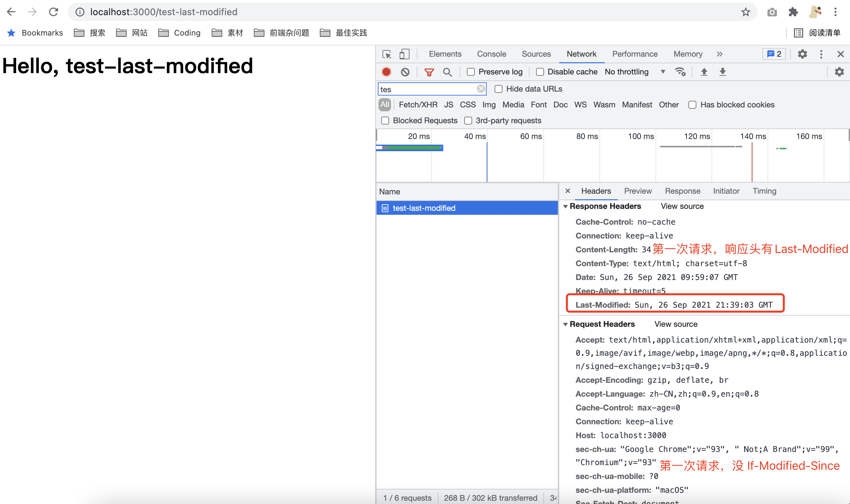Click the clear network log icon
Viewport: 850px width, 504px height.
[405, 72]
